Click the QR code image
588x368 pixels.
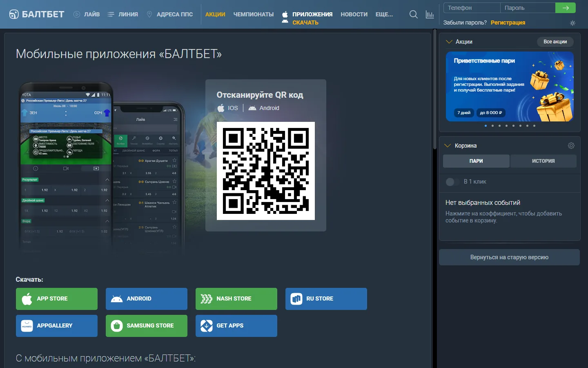(266, 171)
